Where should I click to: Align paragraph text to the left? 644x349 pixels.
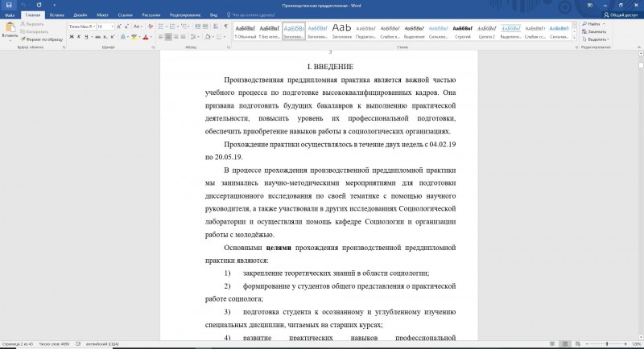[x=161, y=37]
